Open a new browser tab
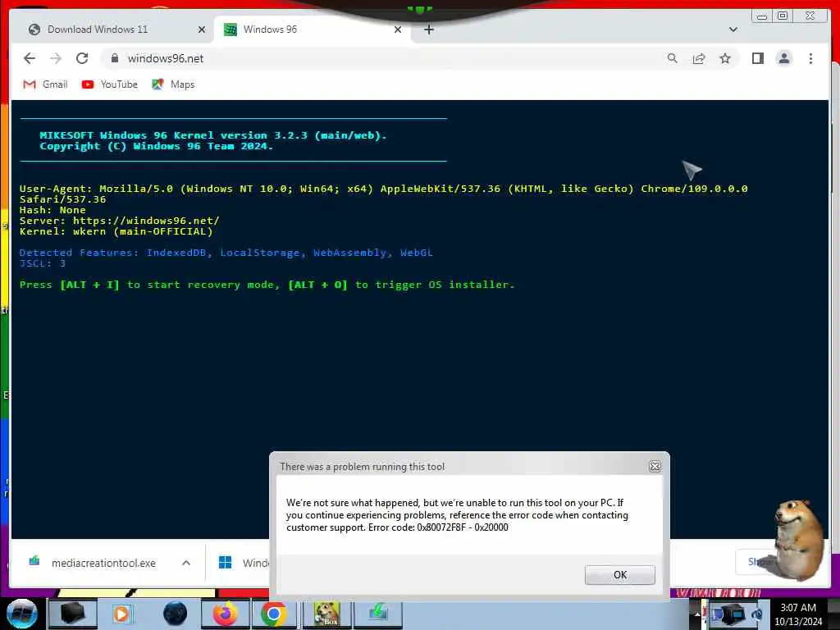The width and height of the screenshot is (840, 630). pos(428,30)
